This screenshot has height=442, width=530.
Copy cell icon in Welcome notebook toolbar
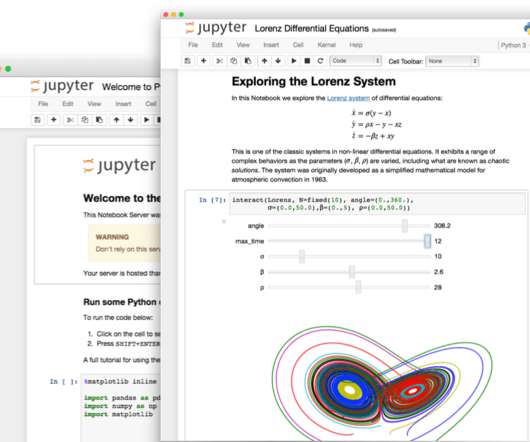[85, 120]
